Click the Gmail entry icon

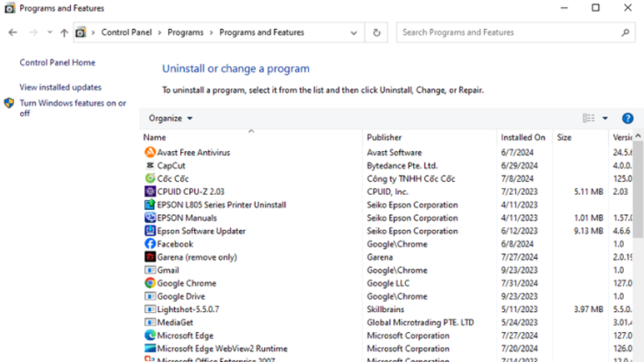click(150, 270)
